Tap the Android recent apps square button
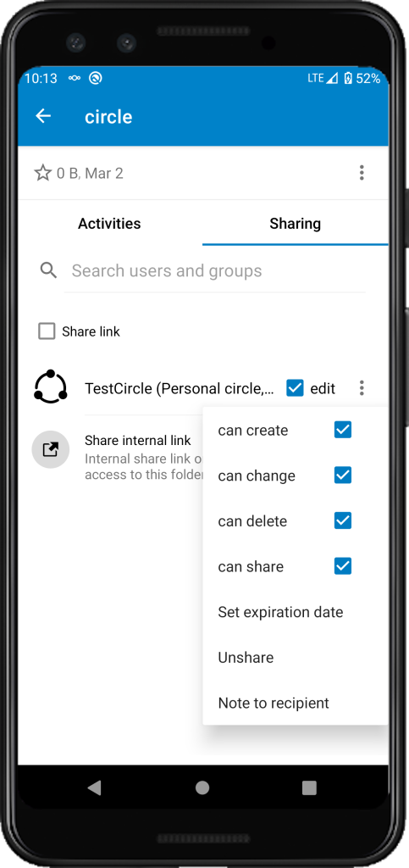 [310, 787]
